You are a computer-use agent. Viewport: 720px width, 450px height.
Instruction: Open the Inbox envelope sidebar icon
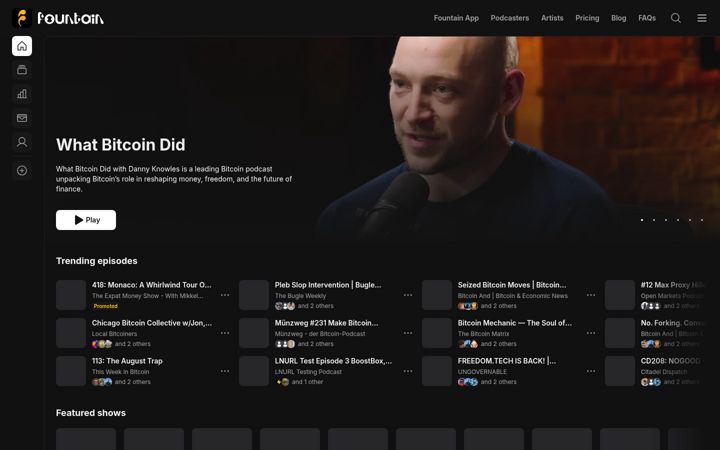click(22, 118)
